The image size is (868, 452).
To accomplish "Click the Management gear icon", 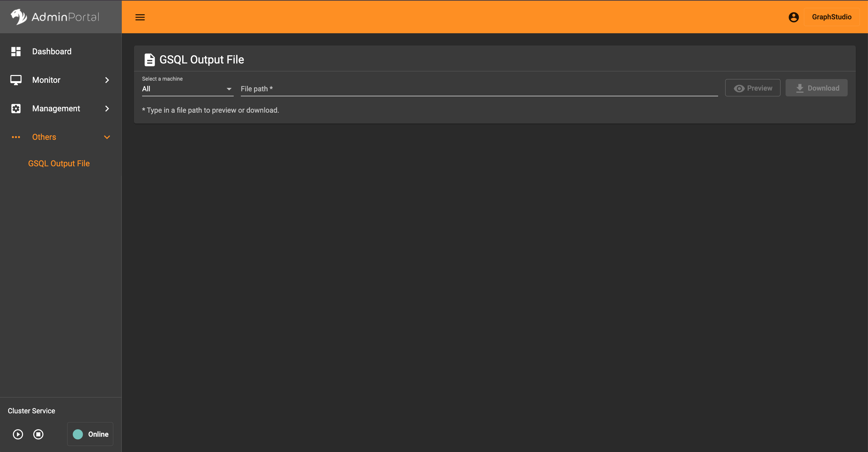I will click(16, 109).
